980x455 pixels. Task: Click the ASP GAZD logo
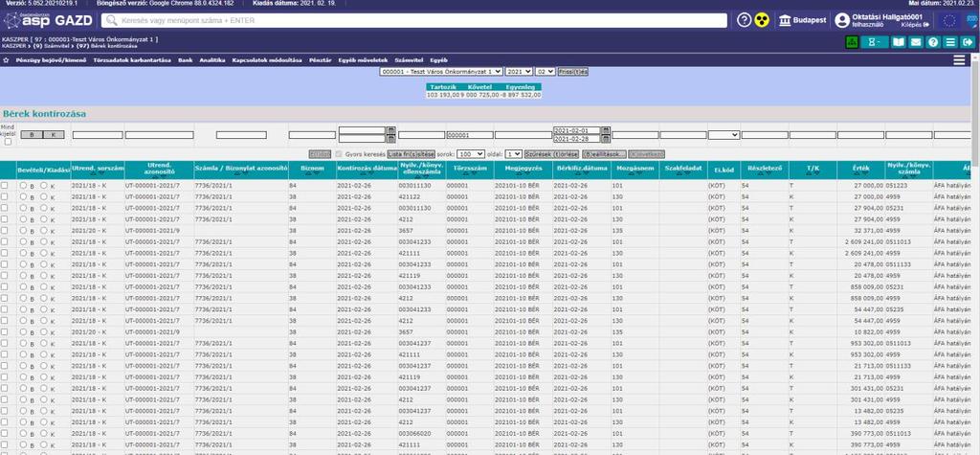[48, 20]
